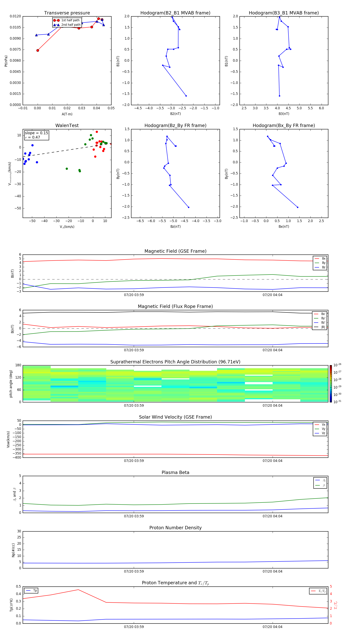Click the 'r = 0.47' annotation text
The height and width of the screenshot is (644, 351).
[x=33, y=137]
